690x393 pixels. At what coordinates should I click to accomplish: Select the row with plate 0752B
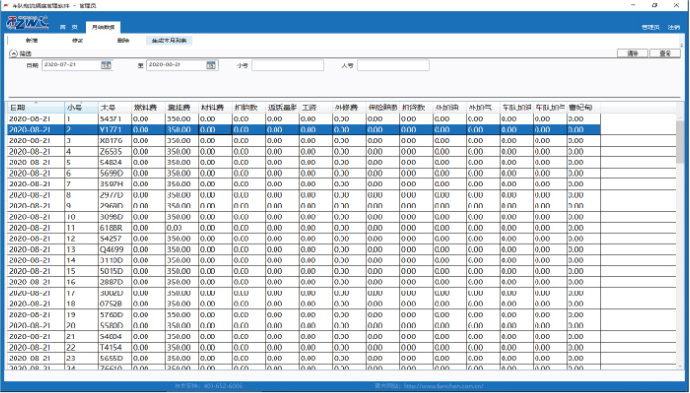click(304, 304)
